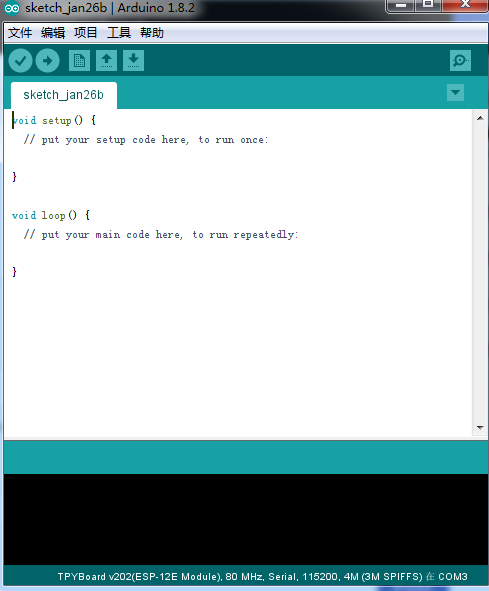Click the editor scrollbar down arrow
Viewport: 489px width, 591px height.
tap(480, 428)
